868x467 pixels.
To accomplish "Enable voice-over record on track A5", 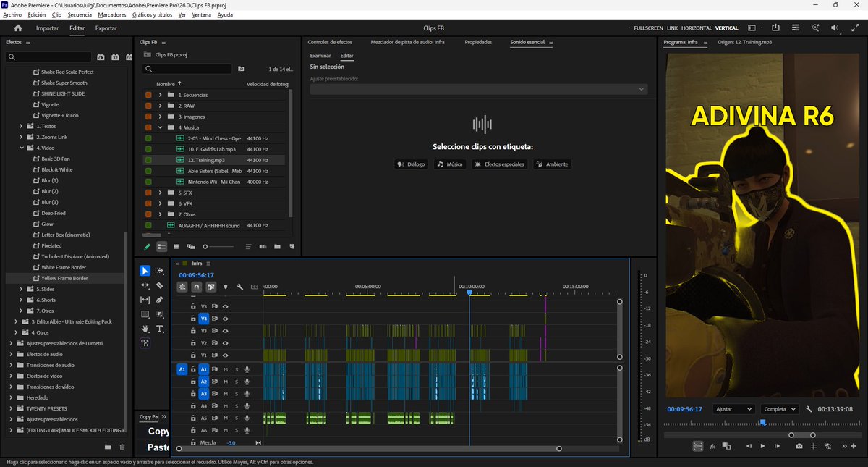I will [246, 418].
